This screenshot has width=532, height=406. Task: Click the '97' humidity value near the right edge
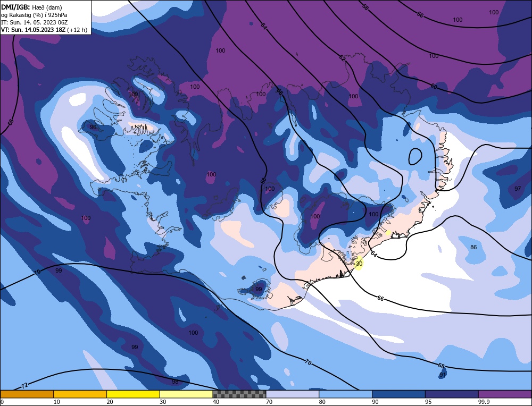518,189
